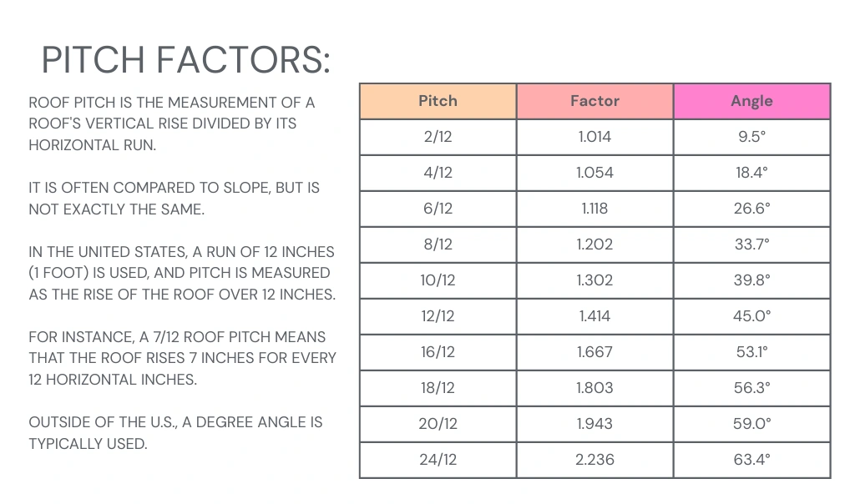
Task: Select the 2.236 factor cell
Action: [x=594, y=460]
